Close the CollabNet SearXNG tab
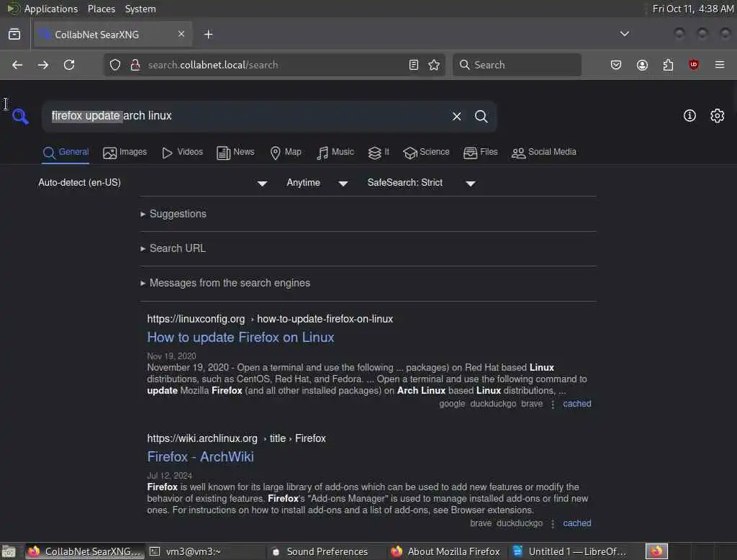This screenshot has height=560, width=737. pos(181,34)
